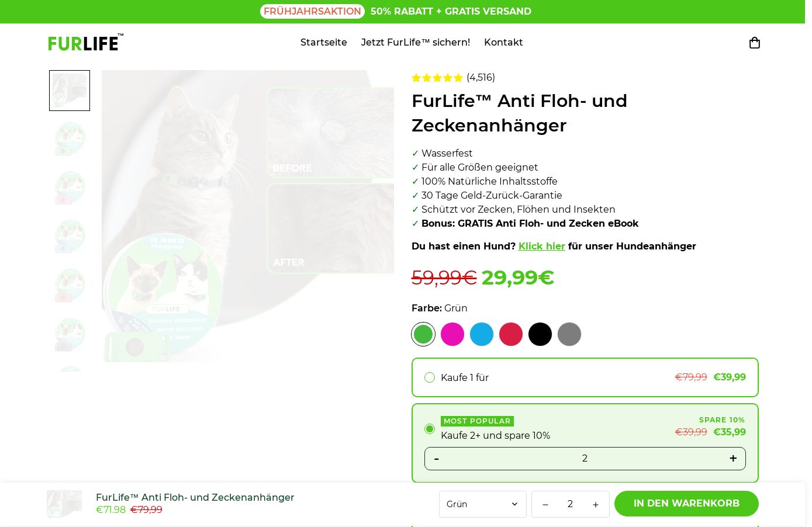The height and width of the screenshot is (527, 812).
Task: Pick the pink color swatch
Action: pyautogui.click(x=452, y=334)
